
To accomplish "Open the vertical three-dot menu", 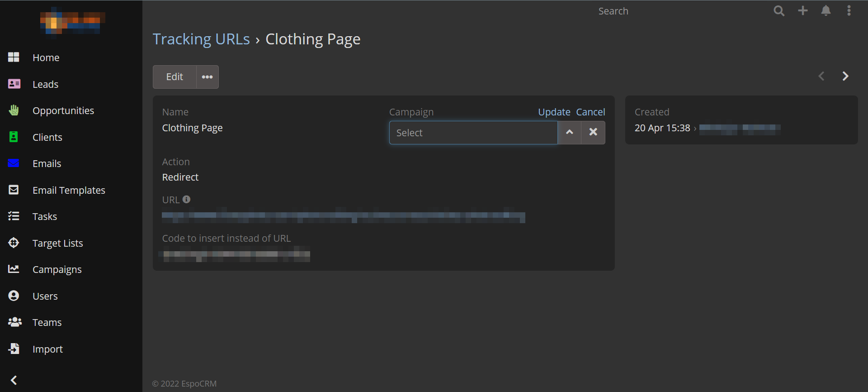I will [x=849, y=11].
